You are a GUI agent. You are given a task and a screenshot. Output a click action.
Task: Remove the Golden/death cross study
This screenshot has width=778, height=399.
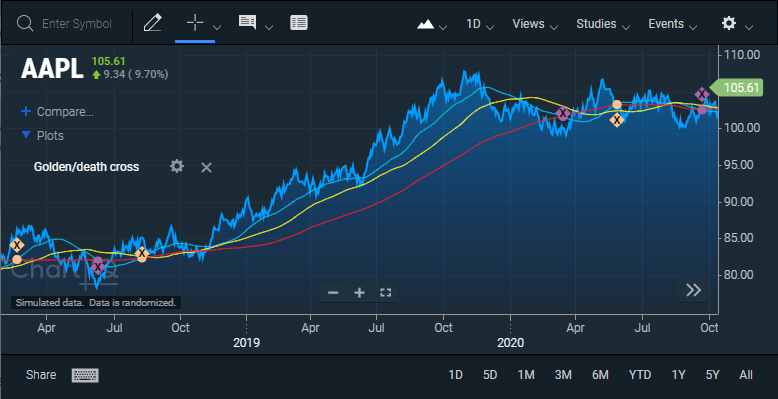tap(206, 167)
